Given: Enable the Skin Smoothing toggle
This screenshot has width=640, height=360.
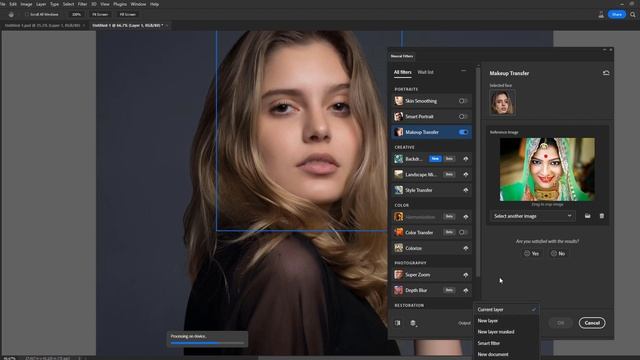Looking at the screenshot, I should pos(463,101).
